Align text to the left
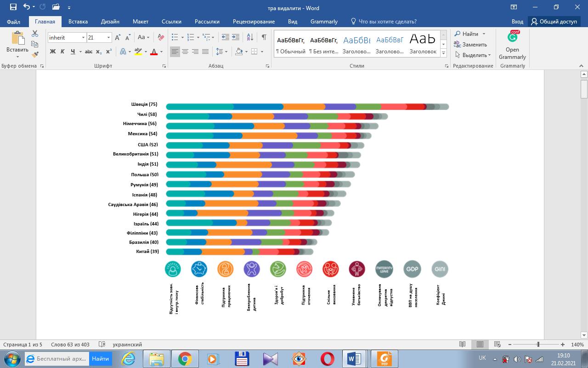Image resolution: width=588 pixels, height=368 pixels. (x=175, y=52)
